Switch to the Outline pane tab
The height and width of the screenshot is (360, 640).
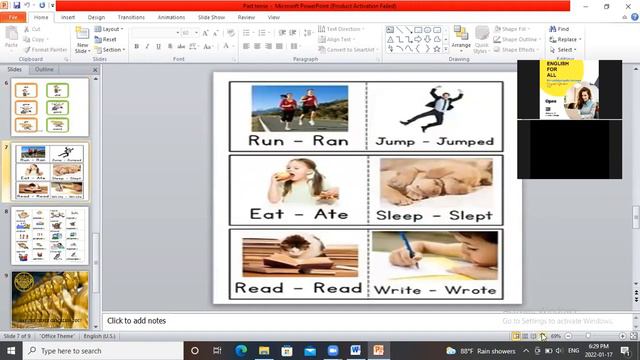[x=44, y=69]
